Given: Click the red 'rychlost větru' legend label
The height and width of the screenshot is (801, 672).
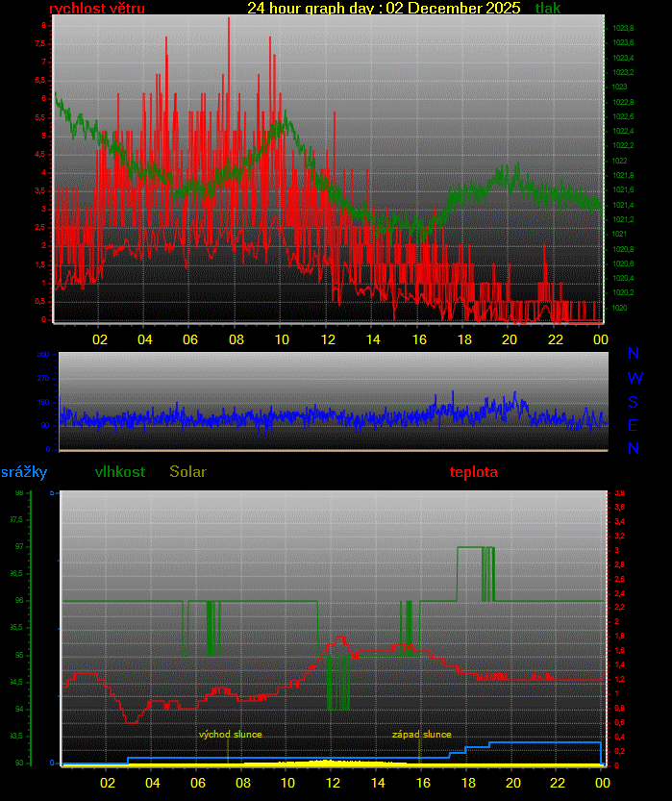Looking at the screenshot, I should 97,9.
